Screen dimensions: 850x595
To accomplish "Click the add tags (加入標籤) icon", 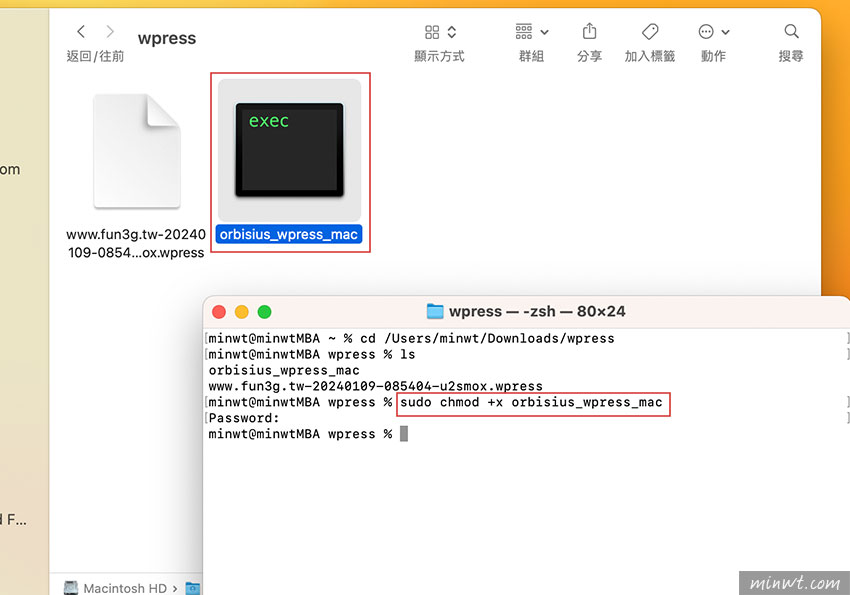I will 649,31.
